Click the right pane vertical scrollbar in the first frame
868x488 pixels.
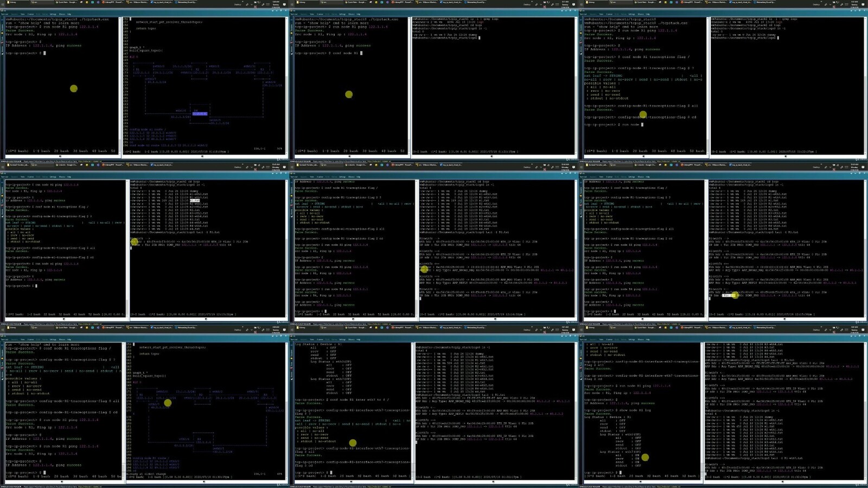coord(287,81)
